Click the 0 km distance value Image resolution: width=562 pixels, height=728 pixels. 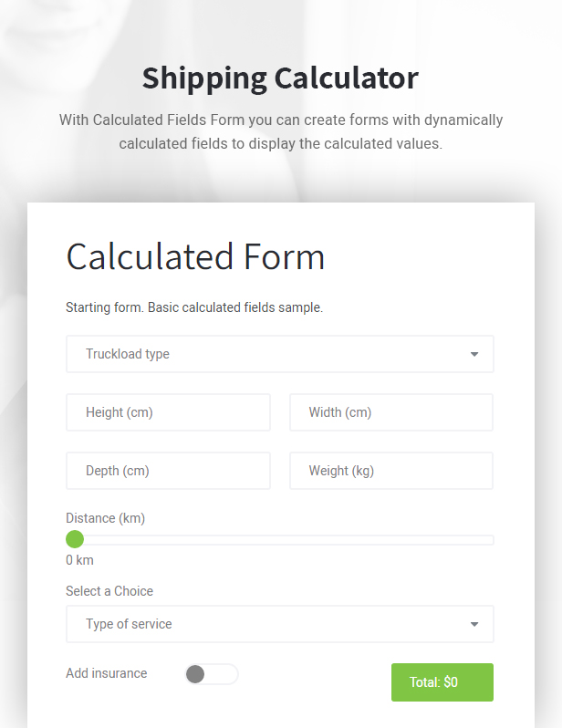tap(79, 560)
